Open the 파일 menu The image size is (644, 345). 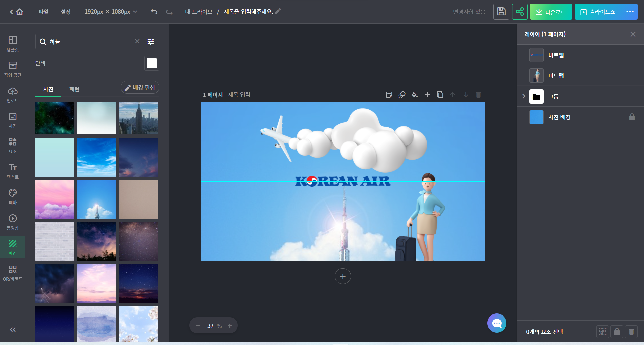tap(44, 12)
